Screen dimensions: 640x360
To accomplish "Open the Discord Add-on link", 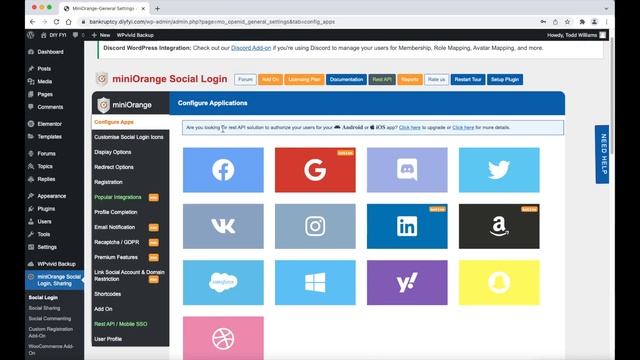I will pyautogui.click(x=251, y=48).
